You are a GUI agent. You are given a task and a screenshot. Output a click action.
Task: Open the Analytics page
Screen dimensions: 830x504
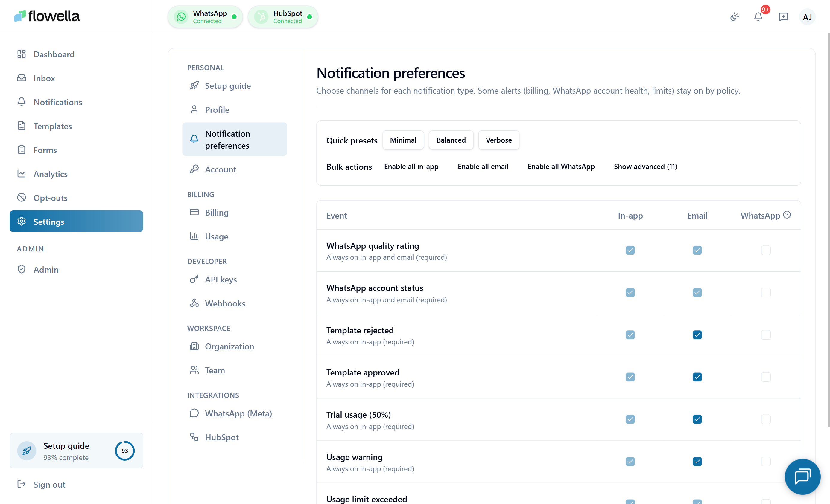[76, 174]
